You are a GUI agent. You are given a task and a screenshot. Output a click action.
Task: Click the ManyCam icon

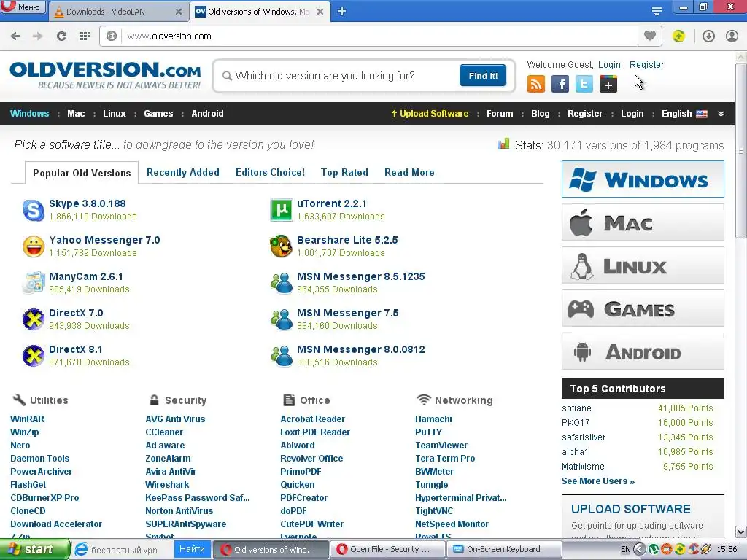34,283
